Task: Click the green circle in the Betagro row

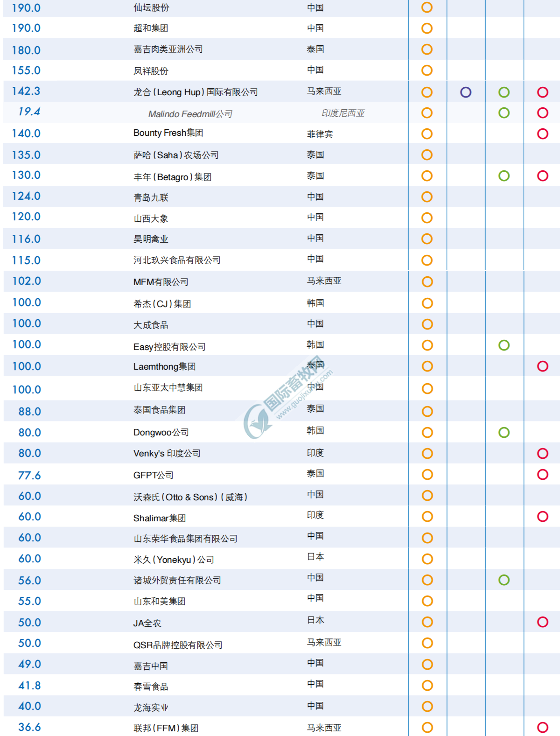Action: [x=504, y=176]
